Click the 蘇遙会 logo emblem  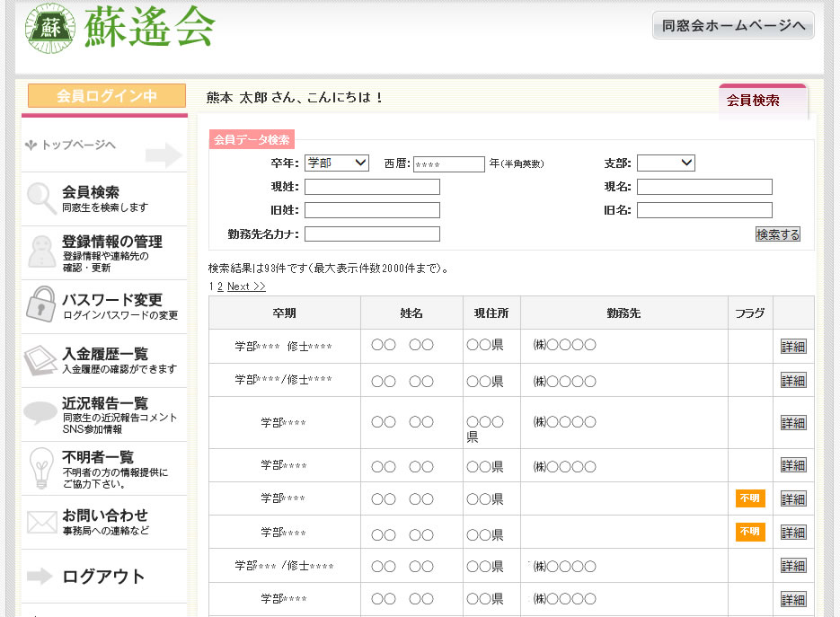(51, 28)
